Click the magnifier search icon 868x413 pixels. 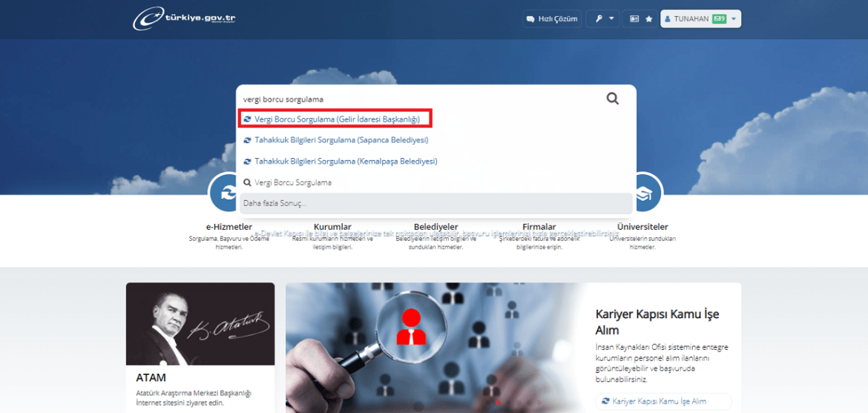612,99
